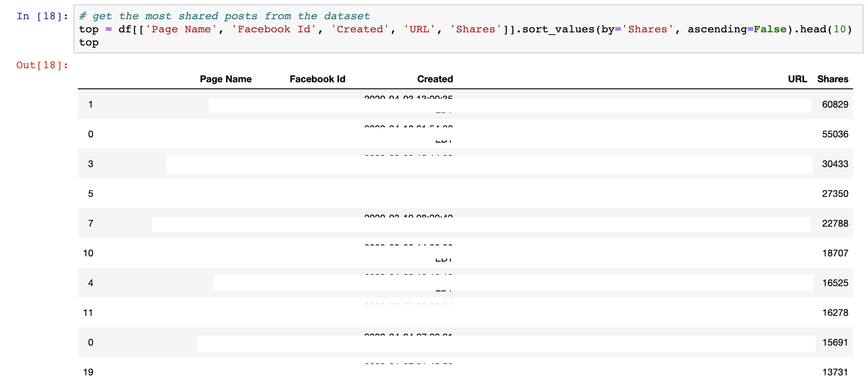
Task: Select row index 7 in the table
Action: click(91, 224)
